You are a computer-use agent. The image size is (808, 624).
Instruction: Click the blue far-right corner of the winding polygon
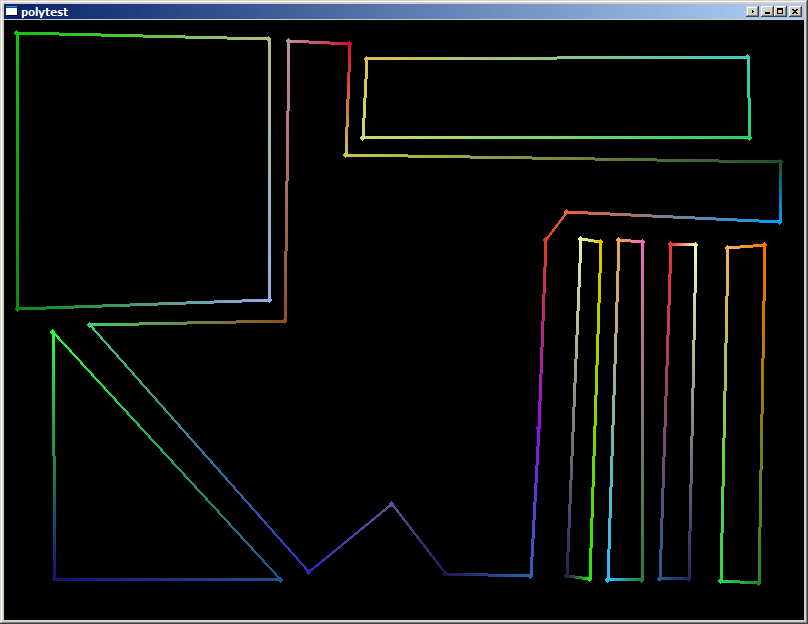click(780, 221)
